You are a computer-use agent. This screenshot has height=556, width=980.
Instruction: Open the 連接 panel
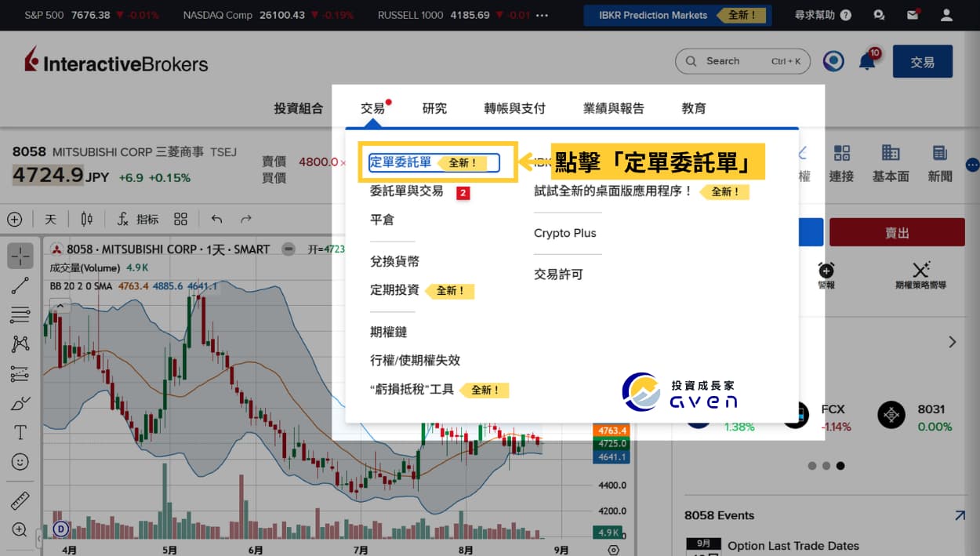click(x=842, y=163)
